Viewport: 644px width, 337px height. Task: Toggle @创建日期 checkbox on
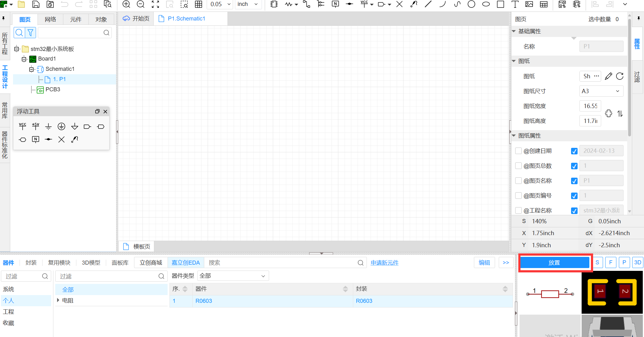click(518, 151)
